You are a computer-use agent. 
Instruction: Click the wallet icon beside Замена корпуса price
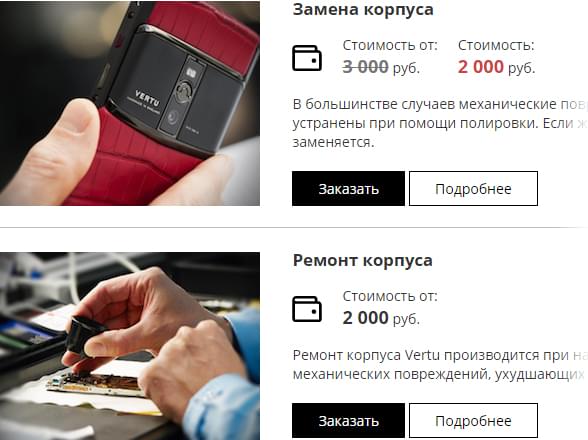coord(307,58)
